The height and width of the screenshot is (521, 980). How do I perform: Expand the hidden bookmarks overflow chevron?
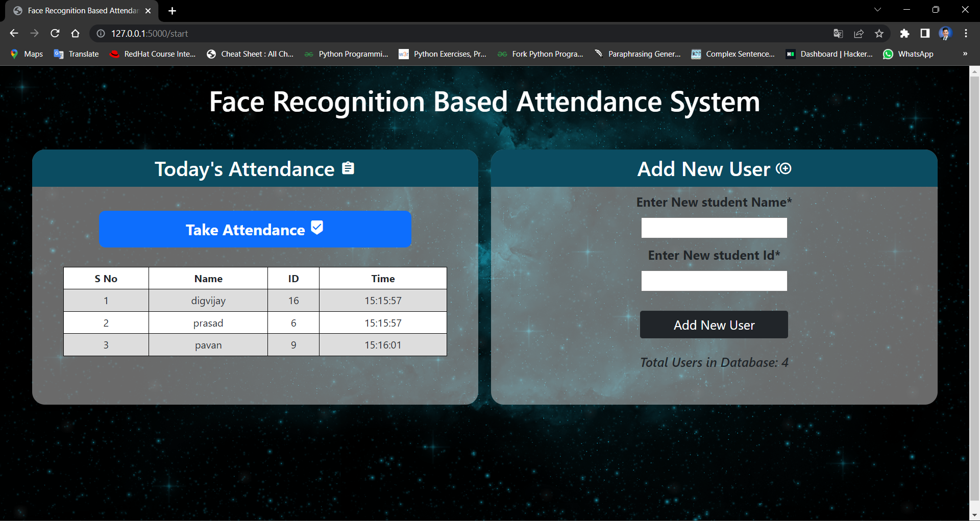pyautogui.click(x=965, y=54)
